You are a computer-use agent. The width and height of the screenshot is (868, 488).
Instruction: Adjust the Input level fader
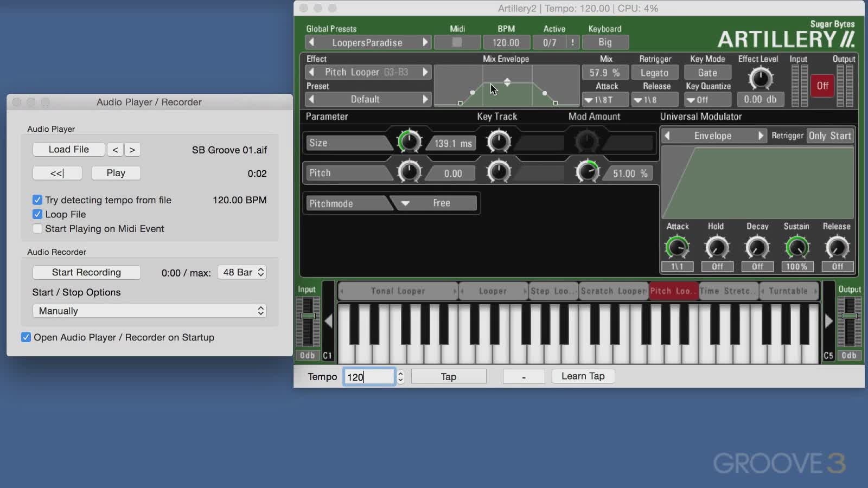click(x=308, y=316)
